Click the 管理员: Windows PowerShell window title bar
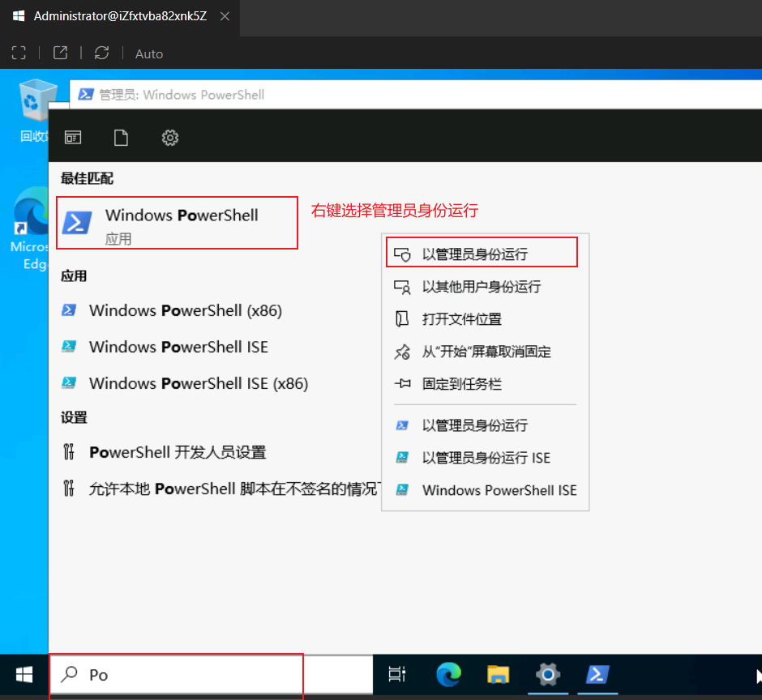This screenshot has width=762, height=700. click(x=416, y=95)
